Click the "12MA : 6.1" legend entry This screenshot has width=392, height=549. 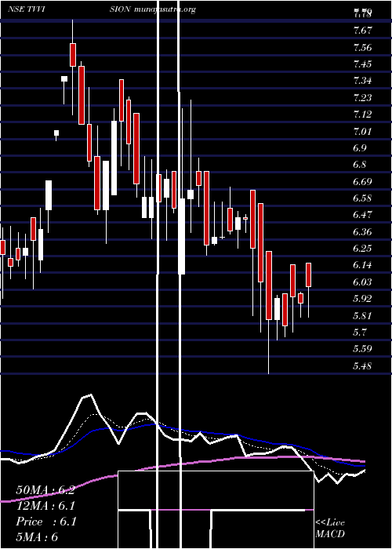[x=45, y=506]
